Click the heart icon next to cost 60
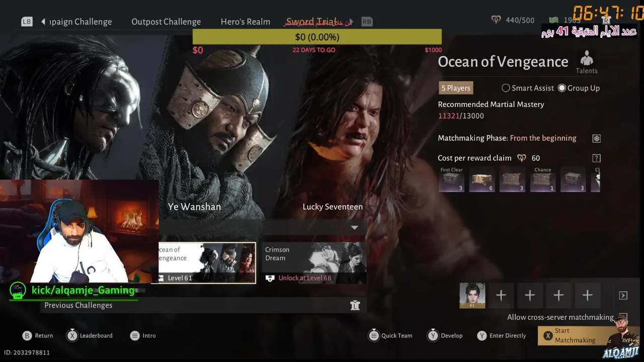This screenshot has height=362, width=644. pos(522,158)
